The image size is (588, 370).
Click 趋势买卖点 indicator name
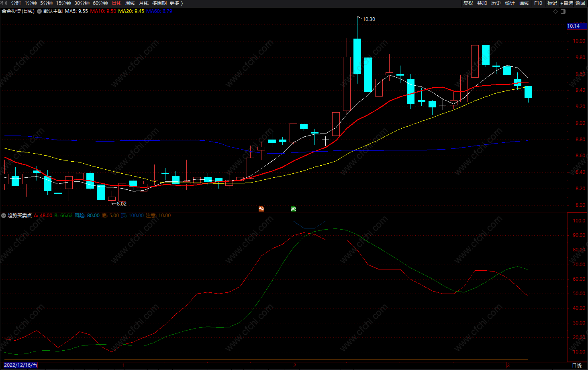point(20,216)
